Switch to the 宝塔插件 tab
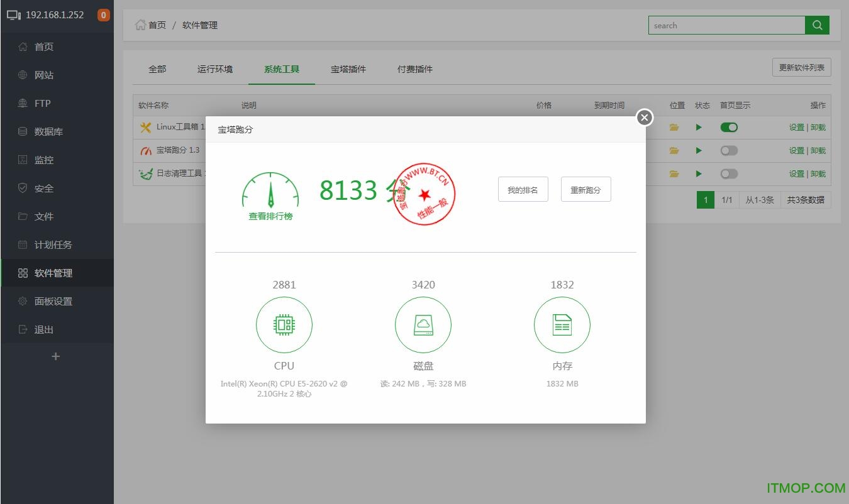 (x=348, y=69)
